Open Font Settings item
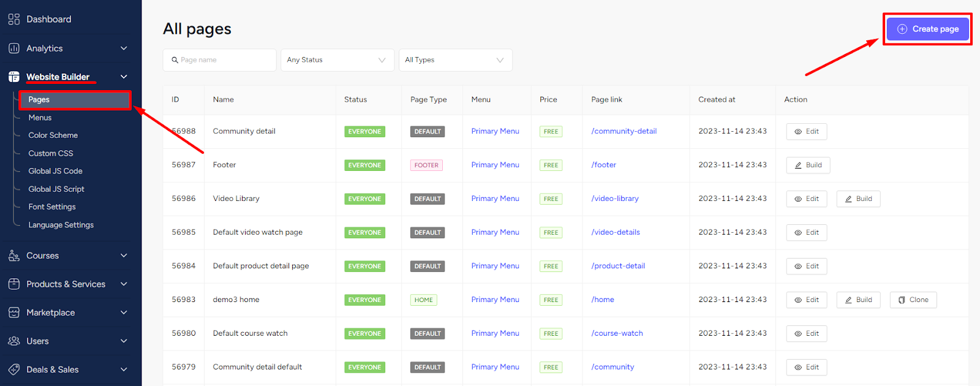The image size is (980, 386). pyautogui.click(x=52, y=207)
